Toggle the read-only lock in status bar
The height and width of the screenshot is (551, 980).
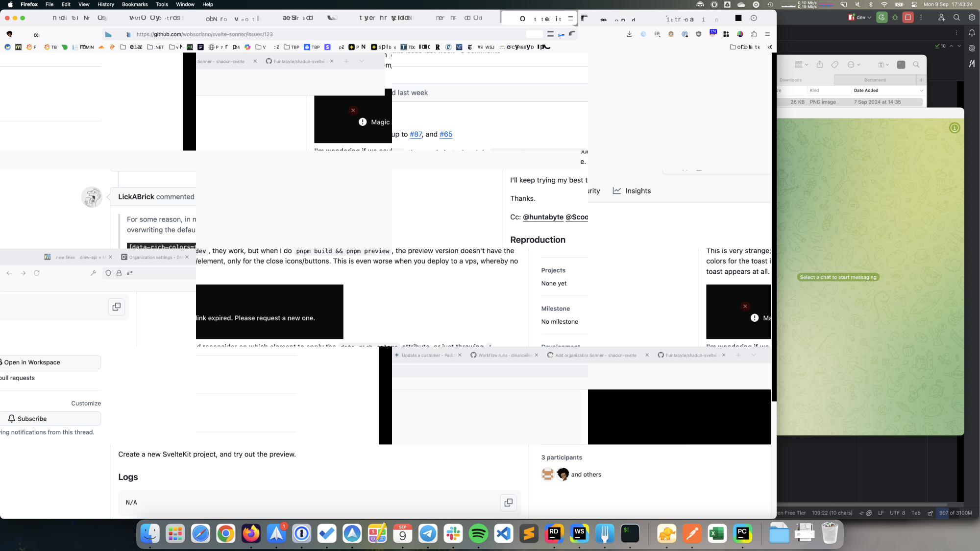(x=930, y=513)
